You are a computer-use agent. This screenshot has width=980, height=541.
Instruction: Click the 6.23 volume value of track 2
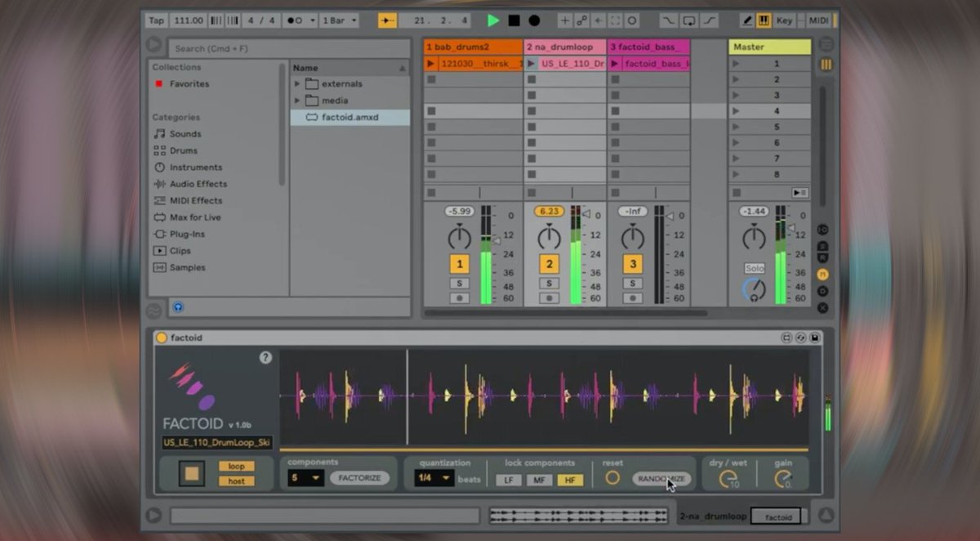[549, 211]
